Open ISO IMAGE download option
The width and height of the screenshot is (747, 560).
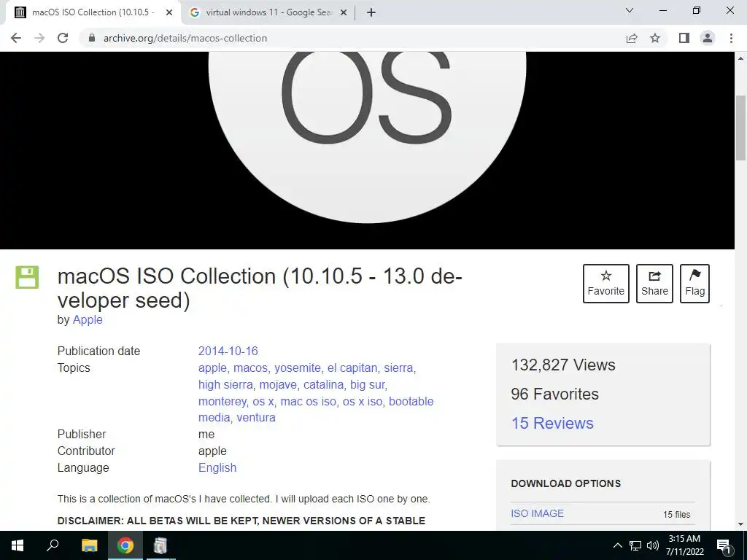(x=538, y=513)
